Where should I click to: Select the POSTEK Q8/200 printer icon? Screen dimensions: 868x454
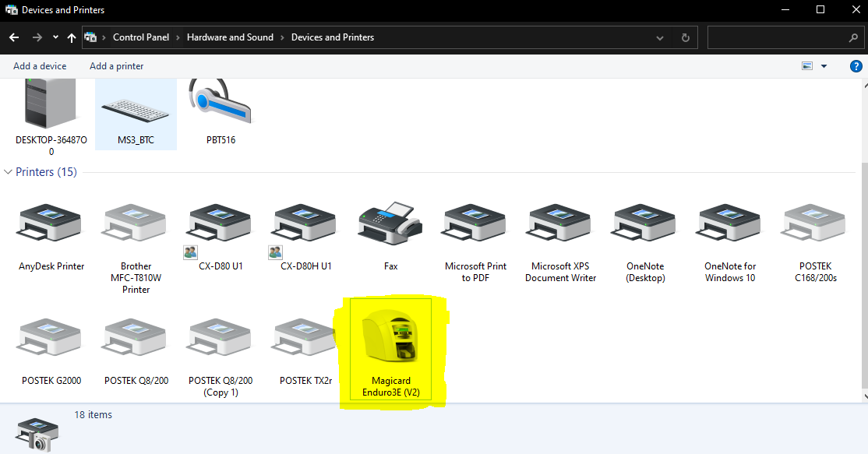[x=135, y=336]
